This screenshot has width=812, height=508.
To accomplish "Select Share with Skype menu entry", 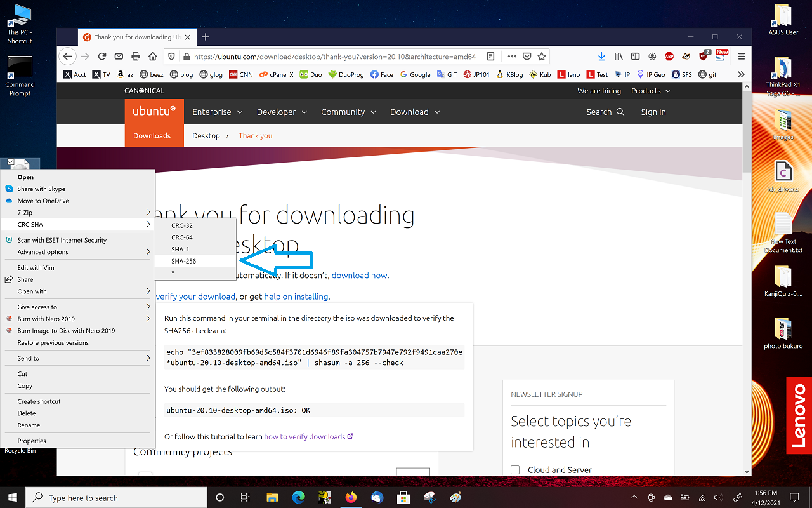I will [78, 189].
